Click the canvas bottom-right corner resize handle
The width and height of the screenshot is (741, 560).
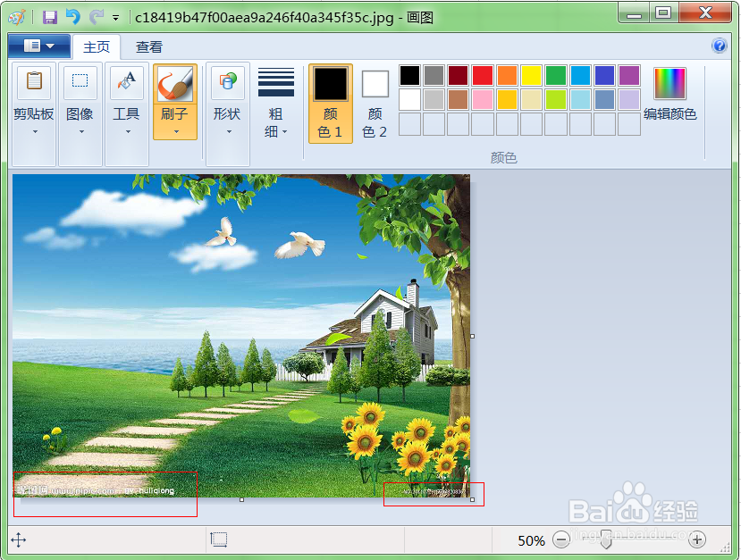coord(472,499)
